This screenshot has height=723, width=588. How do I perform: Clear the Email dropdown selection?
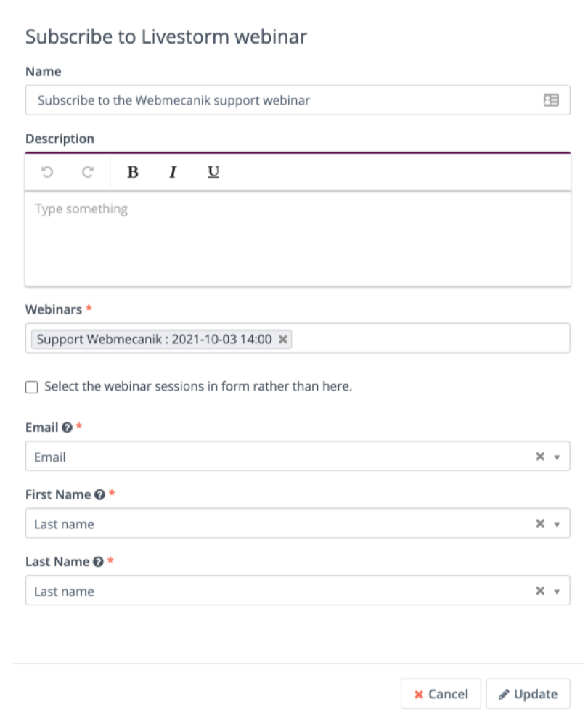click(x=540, y=457)
